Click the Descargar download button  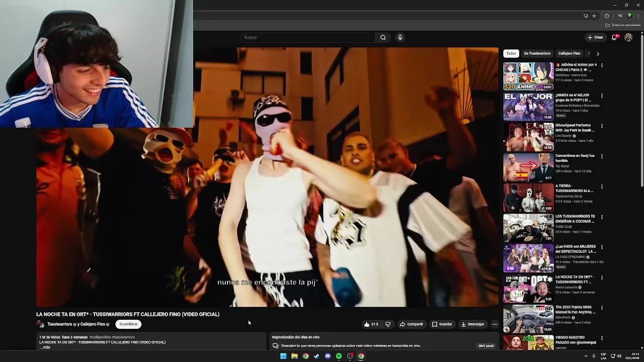point(472,324)
